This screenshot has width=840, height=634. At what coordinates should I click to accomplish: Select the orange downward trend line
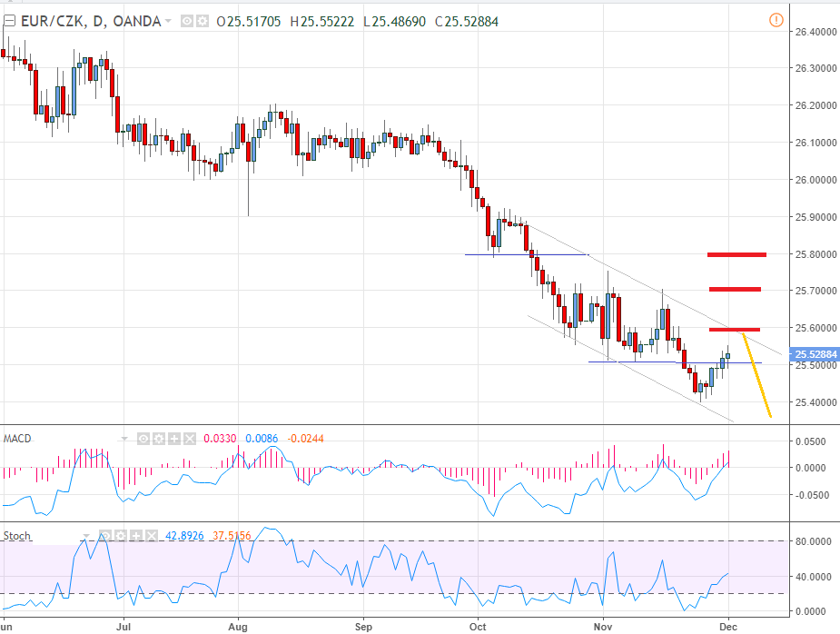(x=756, y=375)
